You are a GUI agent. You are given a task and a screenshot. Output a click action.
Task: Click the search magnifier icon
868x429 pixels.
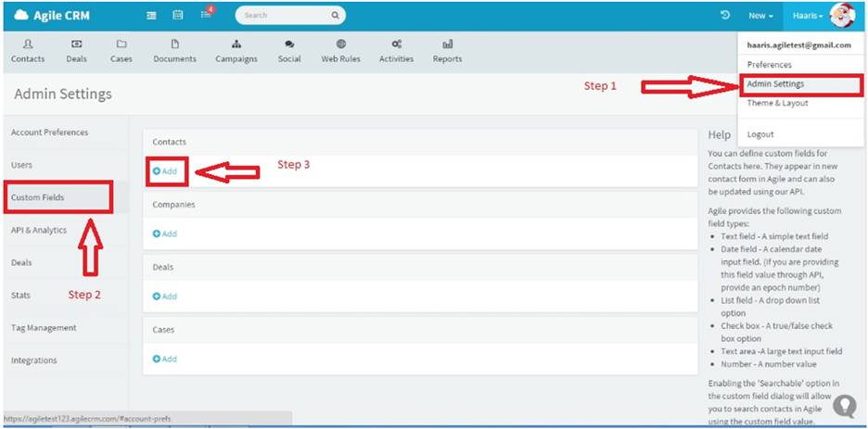click(335, 16)
